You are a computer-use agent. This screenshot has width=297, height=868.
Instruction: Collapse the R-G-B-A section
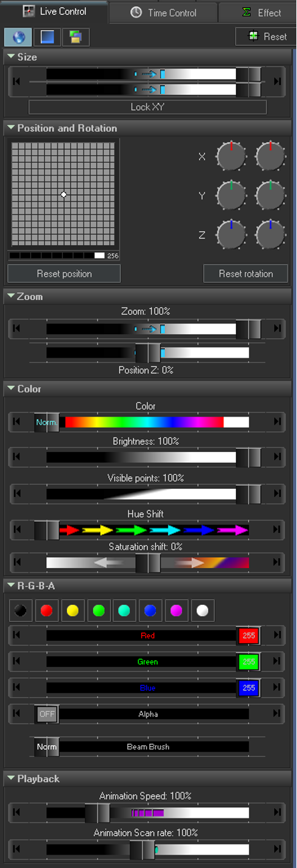point(10,586)
